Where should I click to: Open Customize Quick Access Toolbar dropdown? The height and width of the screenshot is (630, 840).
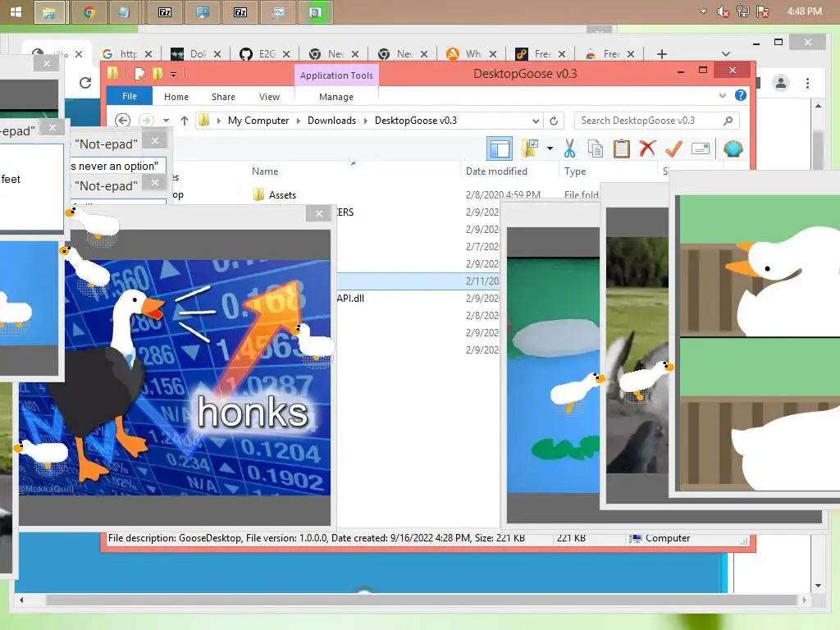[x=174, y=75]
